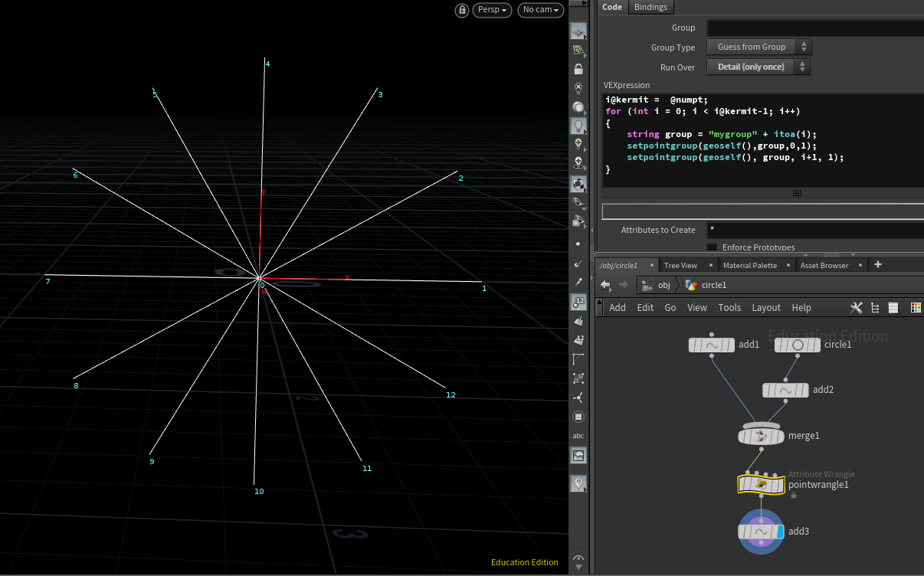The width and height of the screenshot is (924, 576).
Task: Toggle the pin lock on the viewport header
Action: coord(462,10)
